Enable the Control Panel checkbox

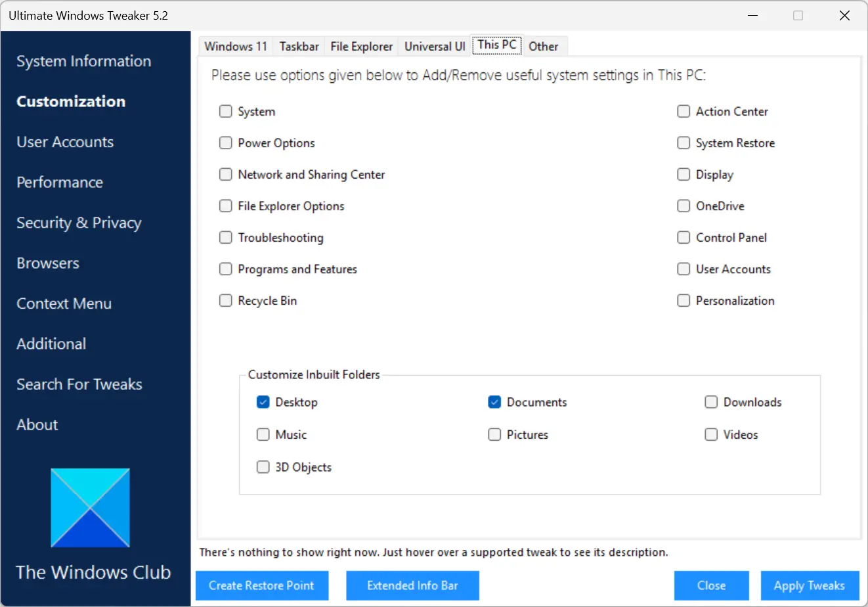684,238
